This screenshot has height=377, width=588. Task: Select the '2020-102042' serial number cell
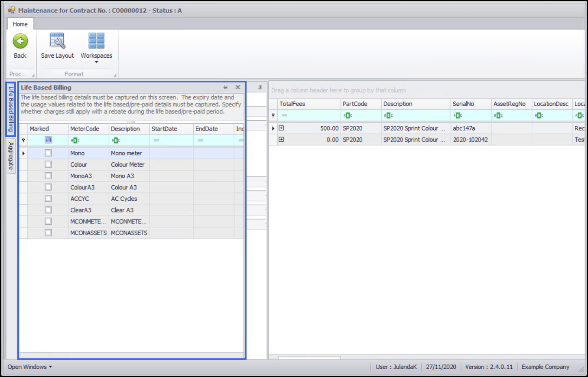point(471,140)
